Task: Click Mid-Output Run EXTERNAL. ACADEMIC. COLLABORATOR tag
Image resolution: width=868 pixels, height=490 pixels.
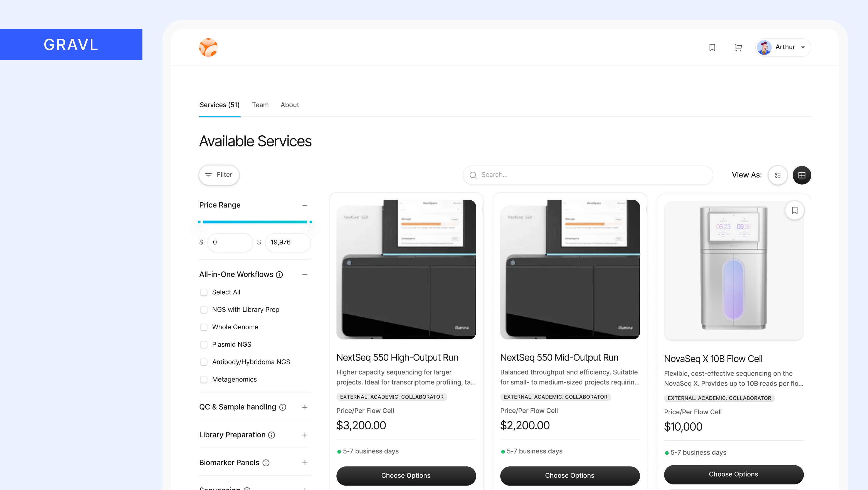Action: [555, 397]
